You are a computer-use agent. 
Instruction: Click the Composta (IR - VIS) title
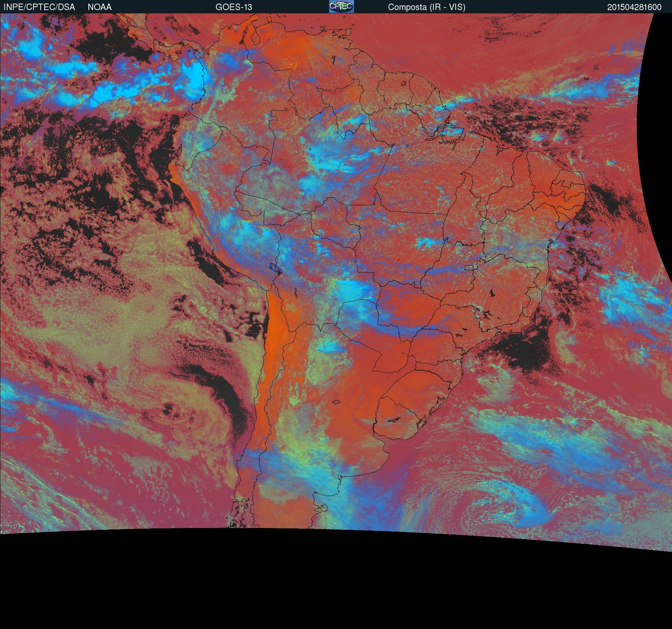tap(427, 7)
